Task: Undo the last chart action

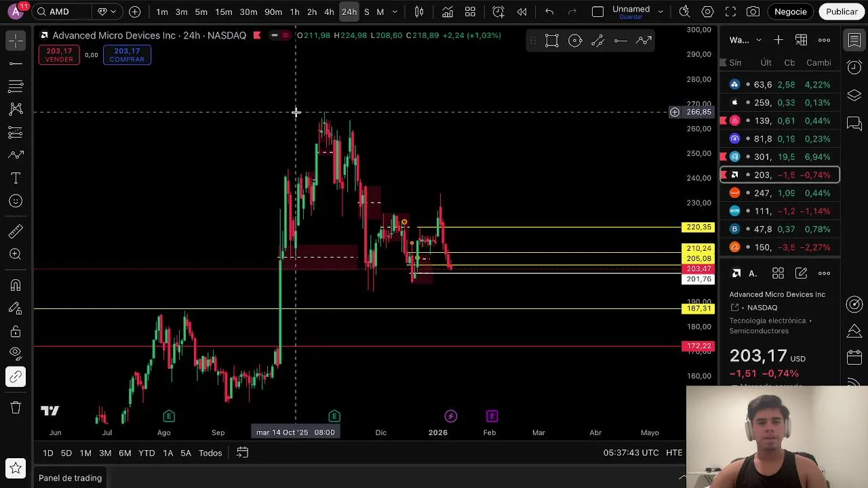Action: tap(549, 12)
